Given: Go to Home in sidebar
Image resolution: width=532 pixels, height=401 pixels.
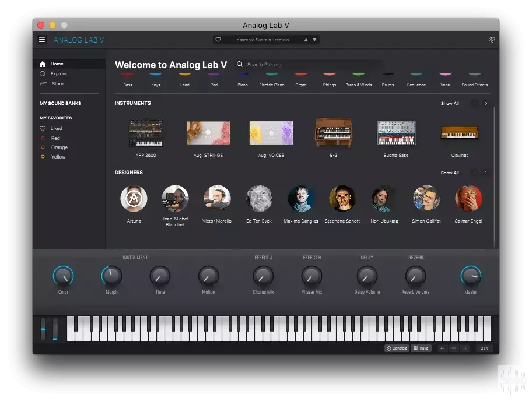Looking at the screenshot, I should coord(69,64).
